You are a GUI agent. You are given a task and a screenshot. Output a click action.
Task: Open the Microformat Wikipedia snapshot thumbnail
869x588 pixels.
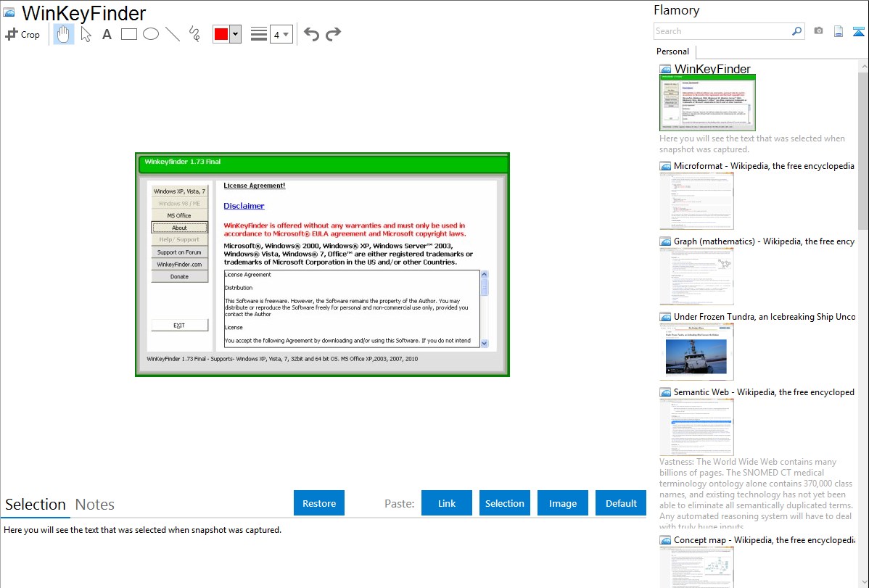696,201
